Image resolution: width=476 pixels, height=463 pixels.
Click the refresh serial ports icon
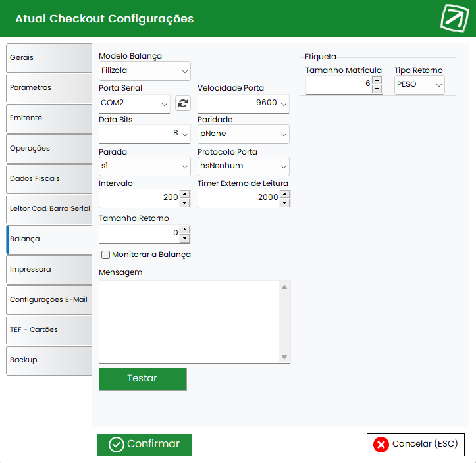click(183, 103)
